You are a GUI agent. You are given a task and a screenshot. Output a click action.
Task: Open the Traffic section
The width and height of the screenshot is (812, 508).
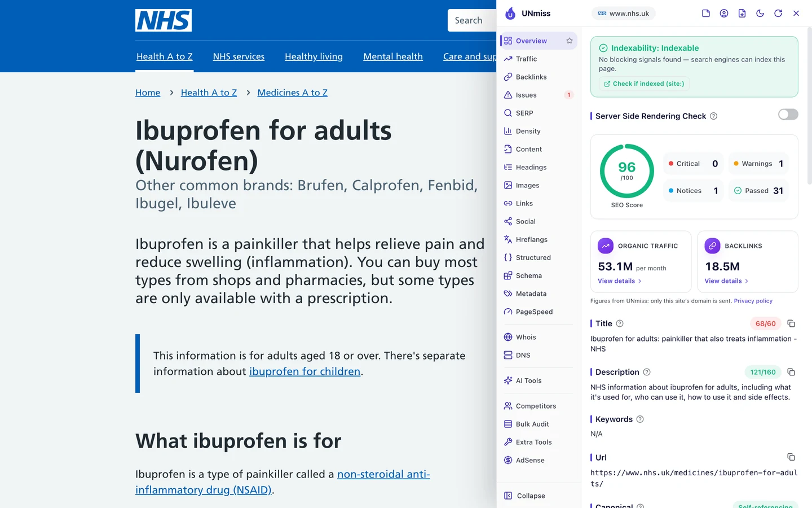(x=539, y=59)
